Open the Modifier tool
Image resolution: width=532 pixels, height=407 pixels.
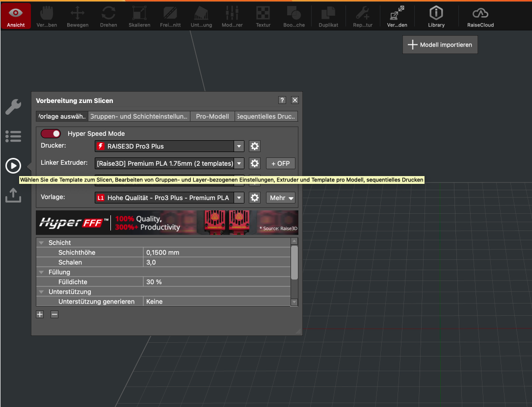tap(232, 16)
